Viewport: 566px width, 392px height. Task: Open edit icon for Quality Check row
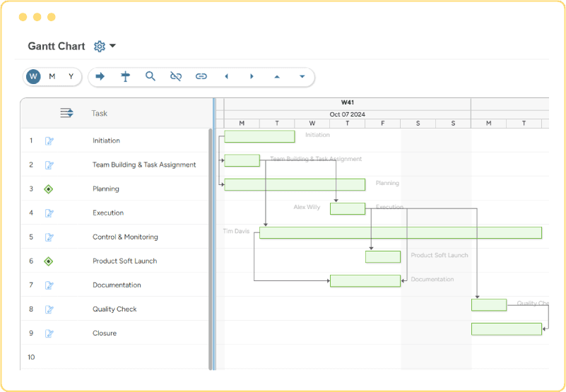pos(49,309)
